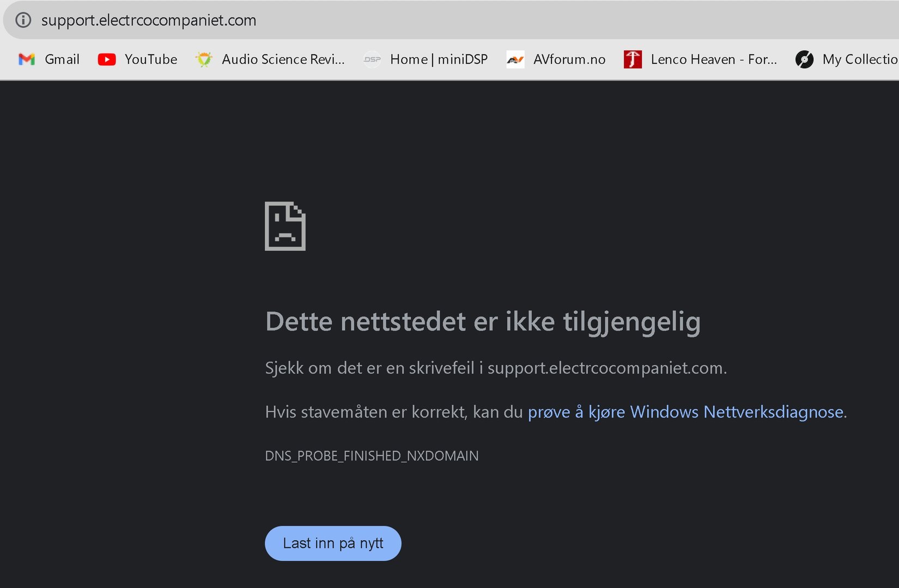Open the My Collection bookmark label
899x588 pixels.
click(860, 59)
